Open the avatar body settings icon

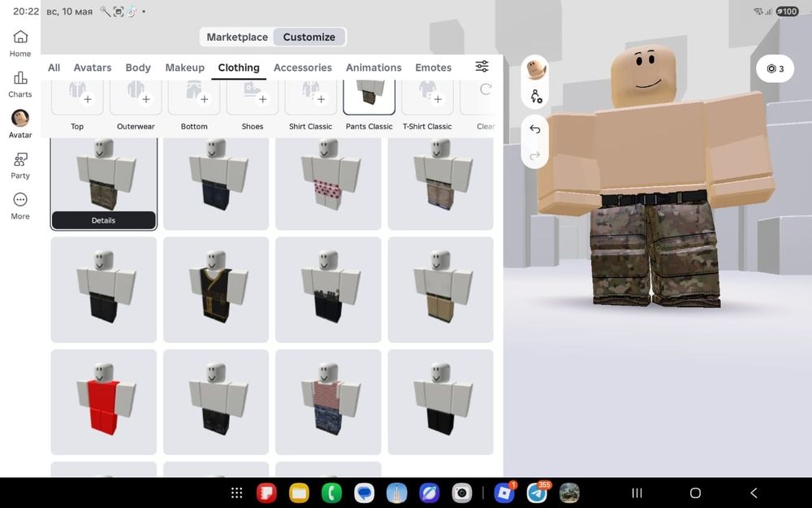tap(535, 96)
